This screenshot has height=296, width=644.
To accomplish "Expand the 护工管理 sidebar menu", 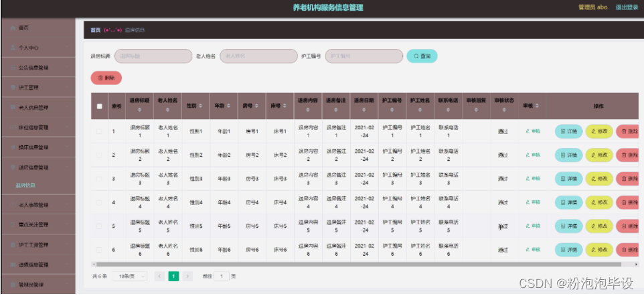I will pos(38,88).
